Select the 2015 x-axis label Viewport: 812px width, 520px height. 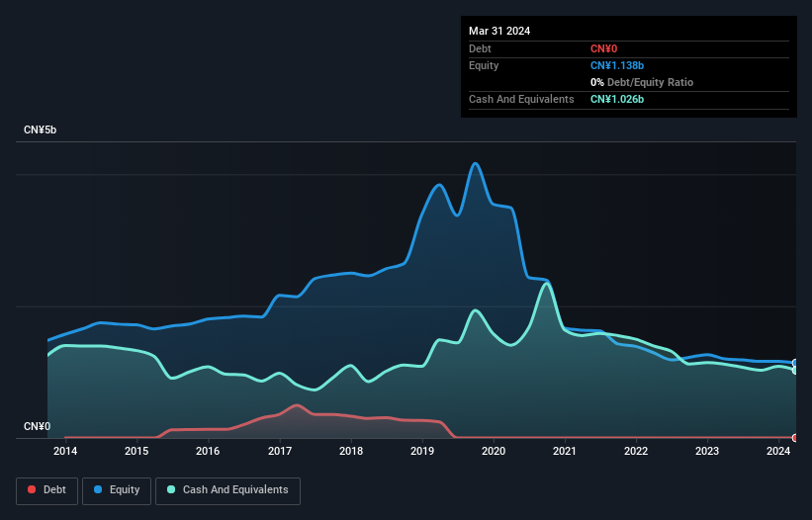136,451
